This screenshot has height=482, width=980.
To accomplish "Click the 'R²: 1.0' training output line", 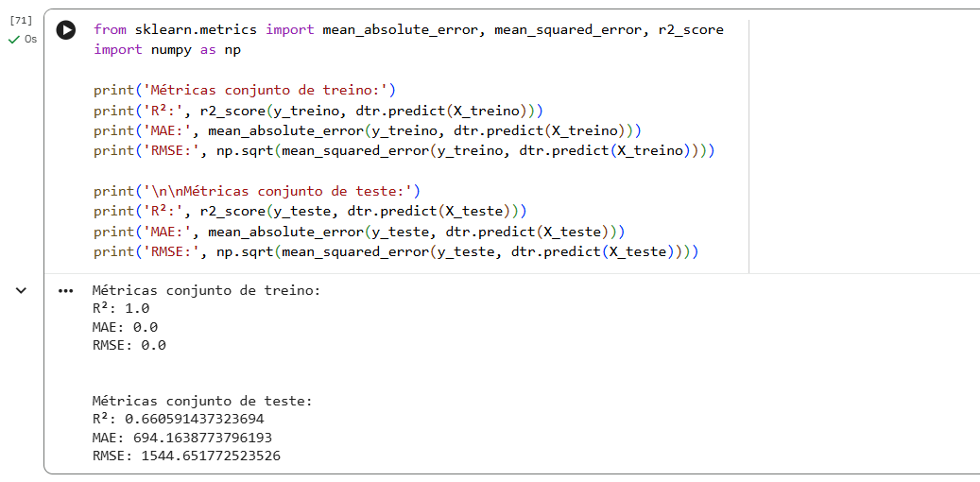I will [120, 308].
